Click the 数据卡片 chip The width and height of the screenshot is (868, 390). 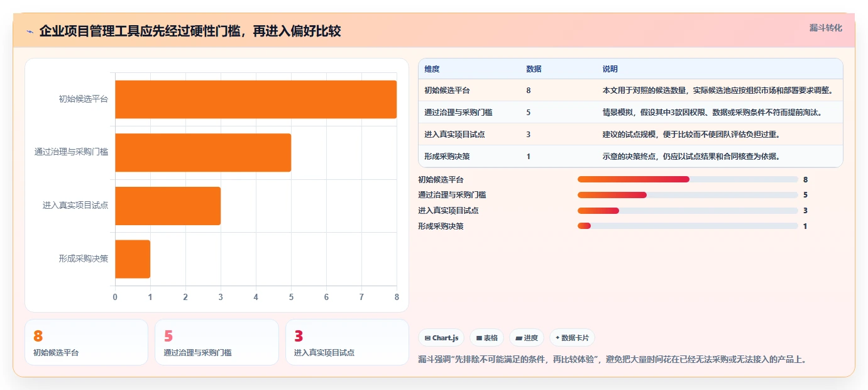coord(572,338)
